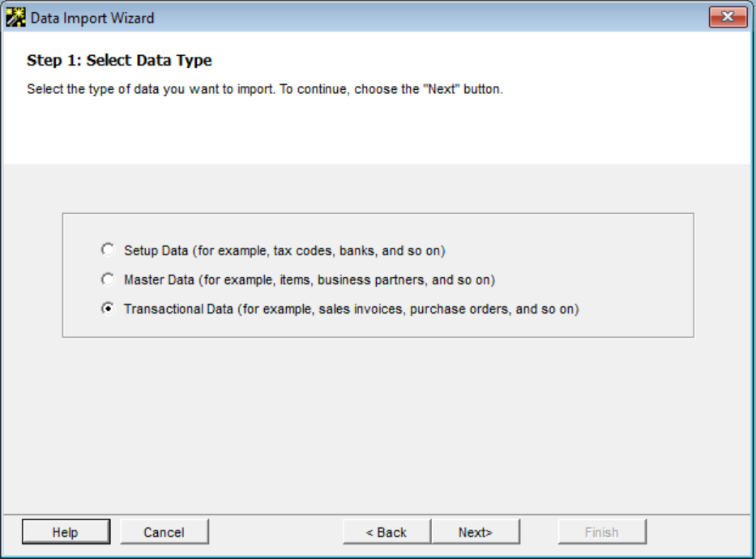Click the 'Transactional Data (for example, sales invoices' label

352,309
